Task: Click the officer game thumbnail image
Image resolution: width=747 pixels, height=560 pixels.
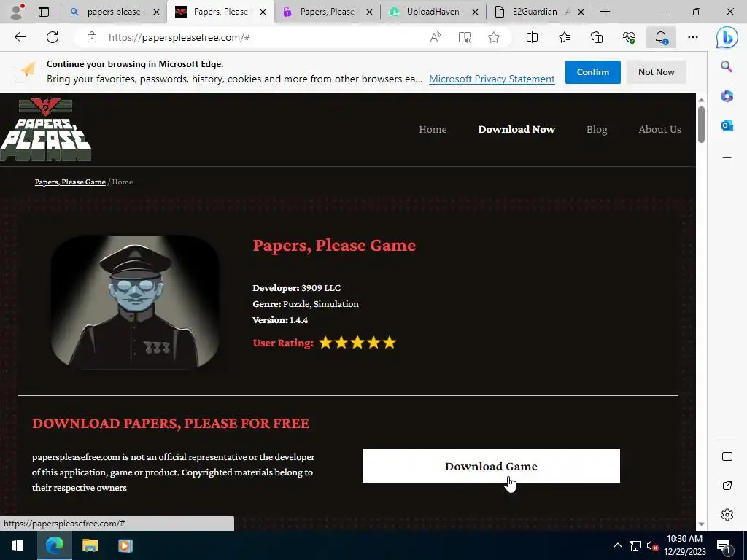Action: click(x=135, y=303)
